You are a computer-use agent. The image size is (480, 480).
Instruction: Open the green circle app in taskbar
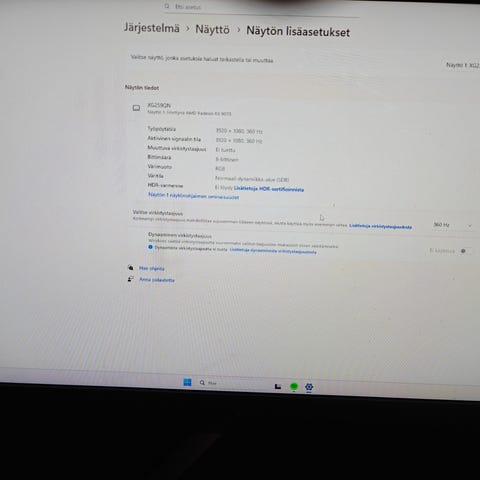(294, 386)
